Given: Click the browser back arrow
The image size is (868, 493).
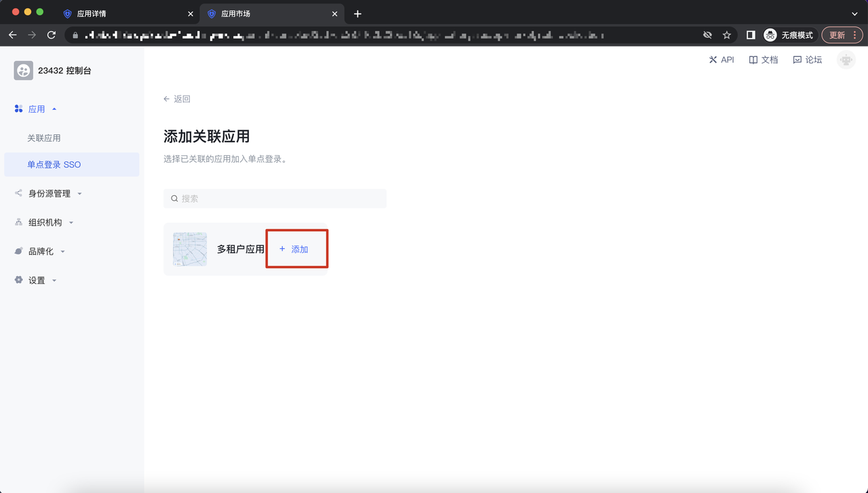Looking at the screenshot, I should click(x=13, y=35).
